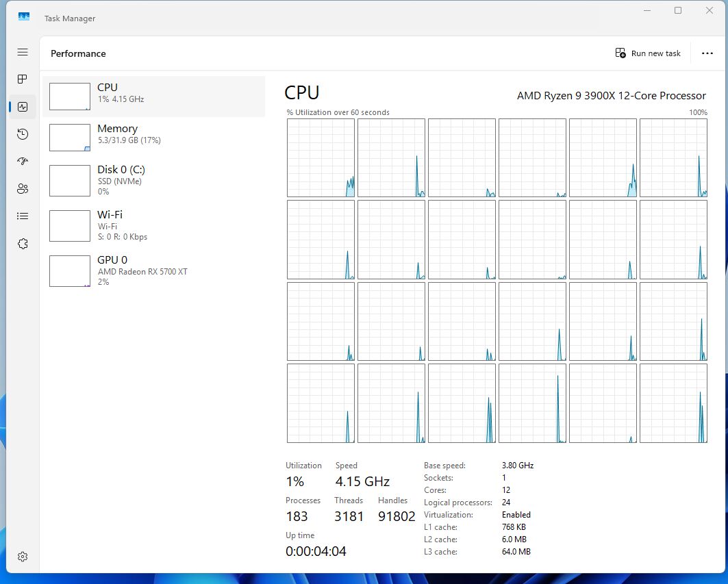Click the last logical processor graph
Viewport: 728px width, 584px height.
[x=673, y=403]
